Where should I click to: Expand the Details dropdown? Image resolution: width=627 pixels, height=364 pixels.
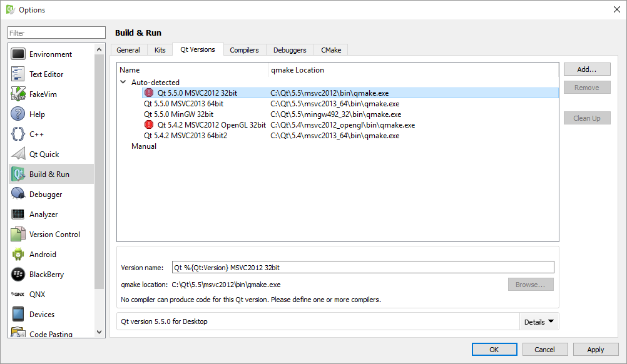[539, 321]
